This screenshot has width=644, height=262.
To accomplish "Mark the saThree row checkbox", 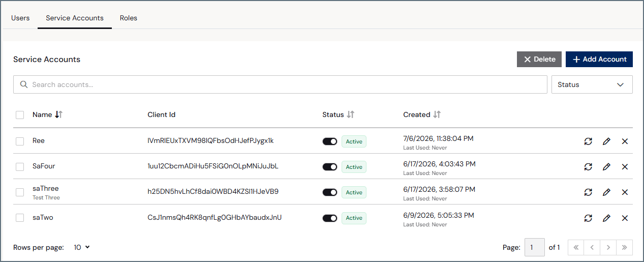I will pos(20,192).
